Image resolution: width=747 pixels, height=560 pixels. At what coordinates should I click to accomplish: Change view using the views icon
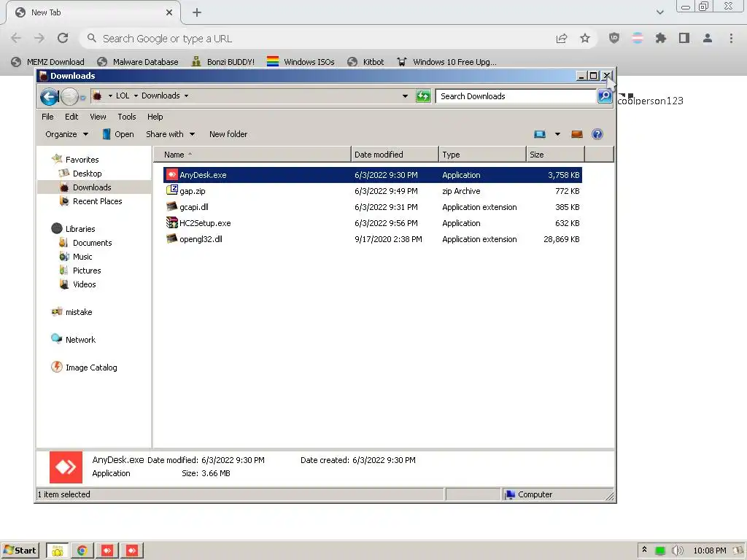coord(540,134)
